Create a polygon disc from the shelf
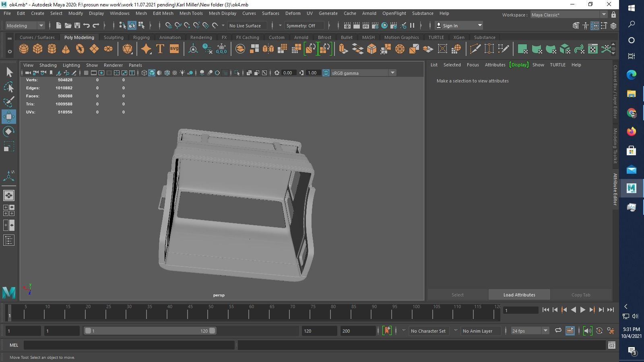Image resolution: width=644 pixels, height=362 pixels. coord(108,49)
